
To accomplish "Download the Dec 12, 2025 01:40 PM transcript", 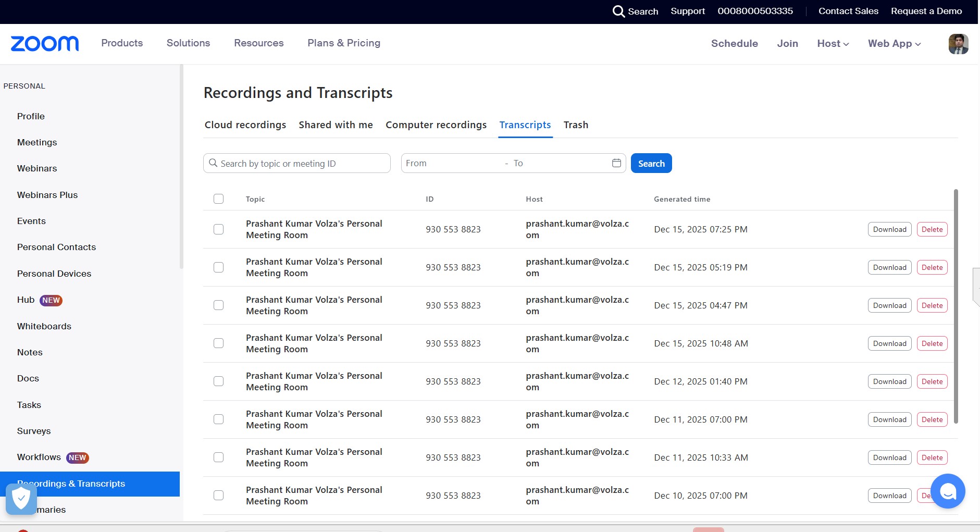I will pos(890,381).
